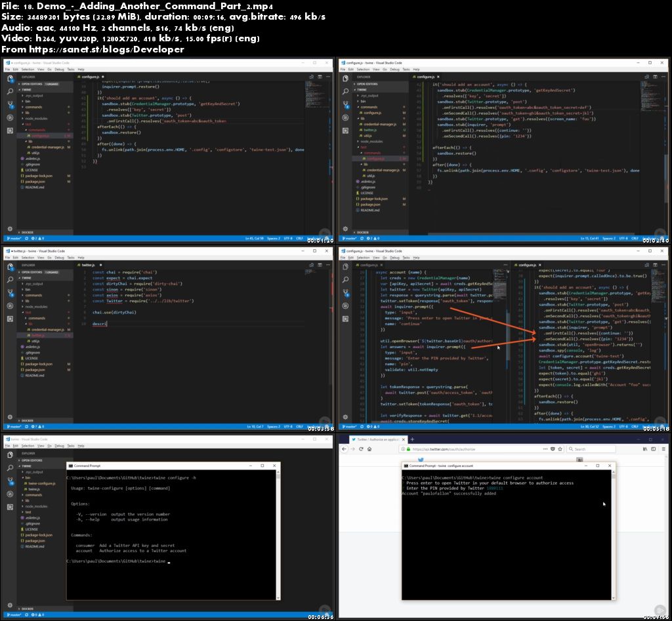Open a new Firefox tab with plus
The height and width of the screenshot is (621, 672).
(412, 439)
